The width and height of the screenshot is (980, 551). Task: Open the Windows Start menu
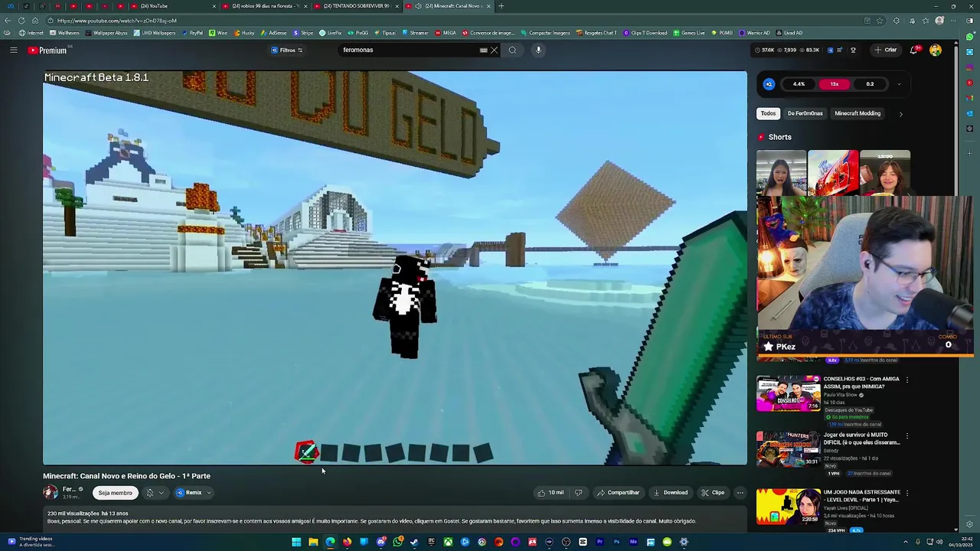coord(296,543)
